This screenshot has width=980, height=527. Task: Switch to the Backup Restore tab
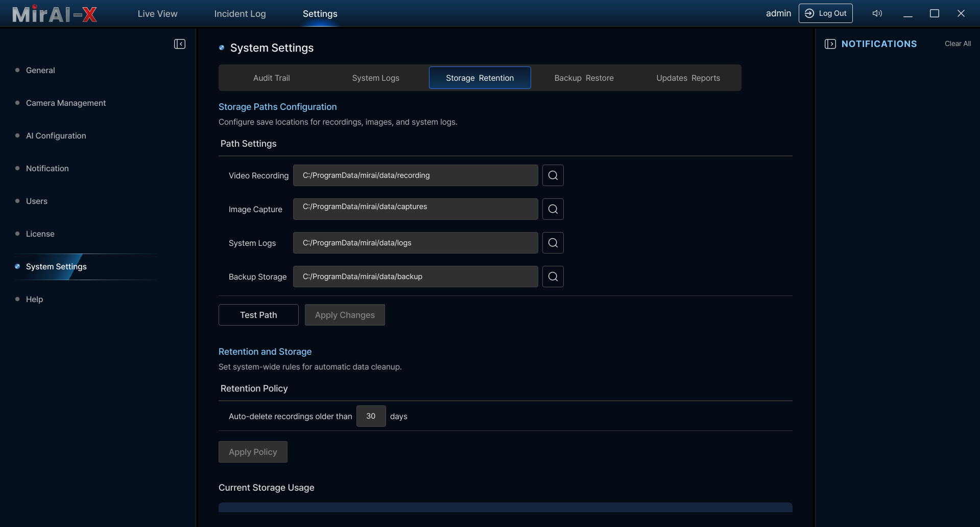coord(584,78)
